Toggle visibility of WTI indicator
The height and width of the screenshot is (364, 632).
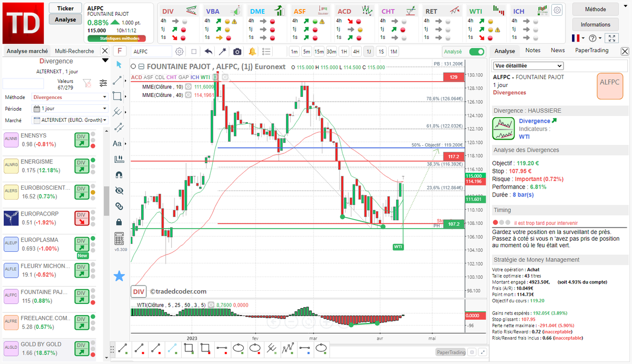coord(211,304)
